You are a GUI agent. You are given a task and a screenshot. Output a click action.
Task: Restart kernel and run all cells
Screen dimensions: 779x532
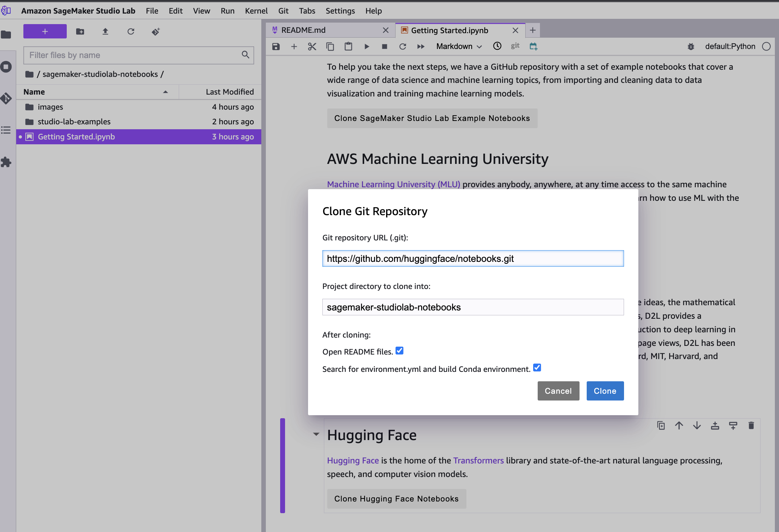coord(421,46)
